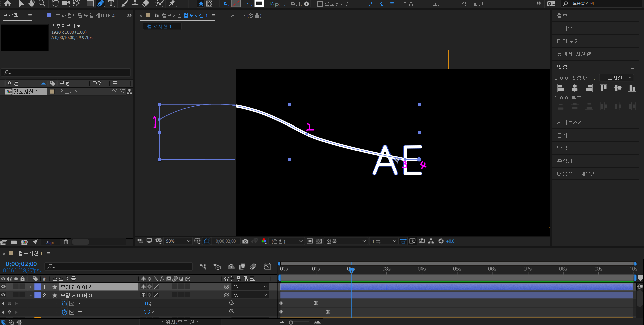Open 프로젝트 panel menu icon
This screenshot has width=644, height=325.
(30, 16)
